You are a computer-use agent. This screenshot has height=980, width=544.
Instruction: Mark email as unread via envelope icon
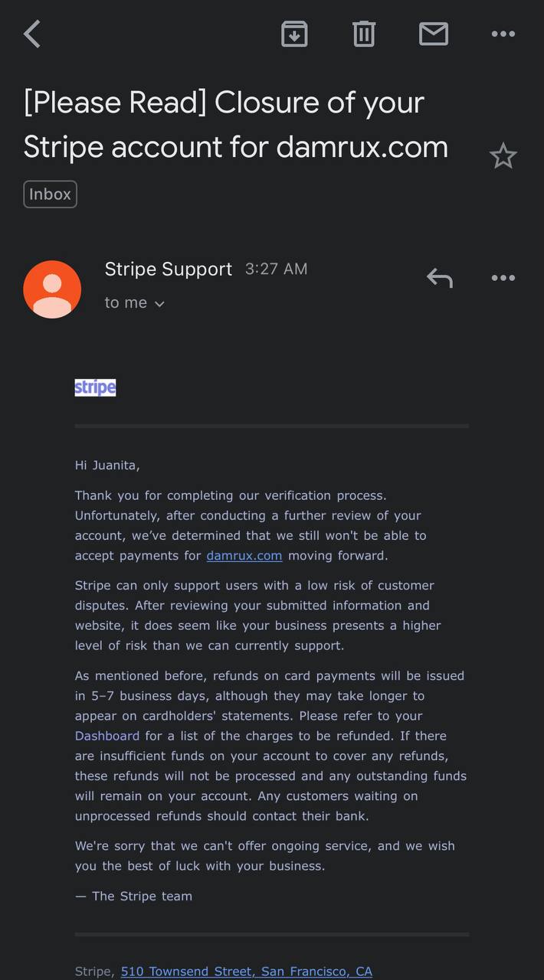433,34
